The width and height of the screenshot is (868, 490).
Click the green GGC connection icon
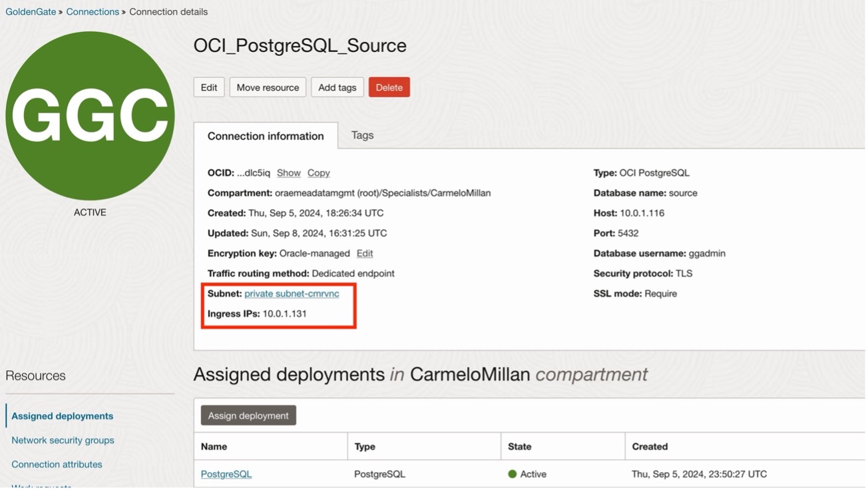90,116
